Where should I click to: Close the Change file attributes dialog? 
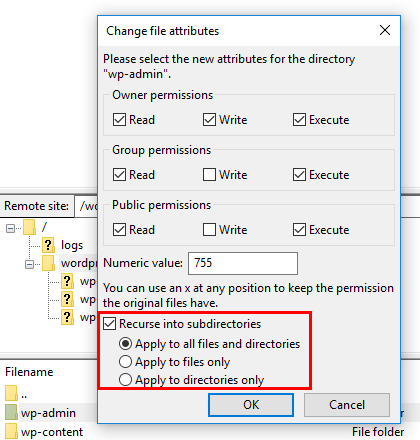pyautogui.click(x=385, y=30)
